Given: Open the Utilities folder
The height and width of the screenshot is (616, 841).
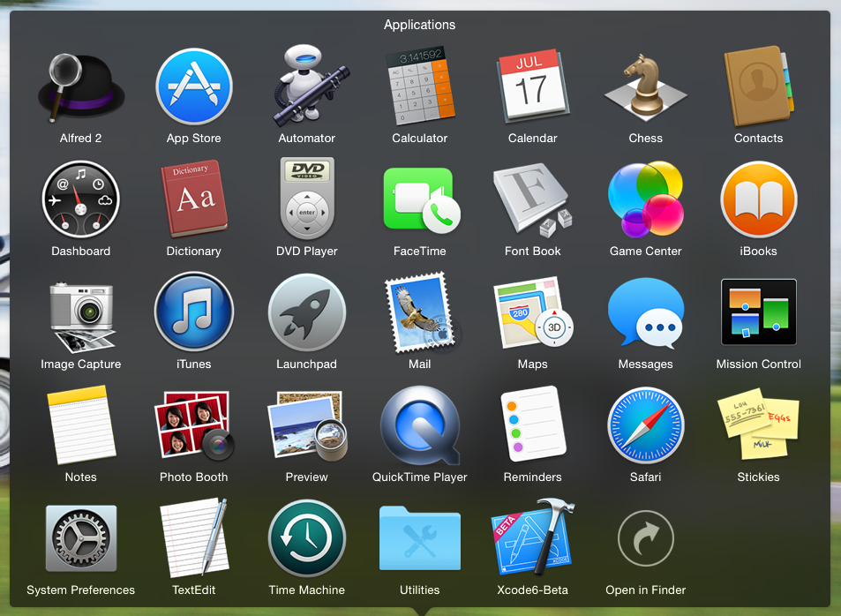Looking at the screenshot, I should 420,538.
